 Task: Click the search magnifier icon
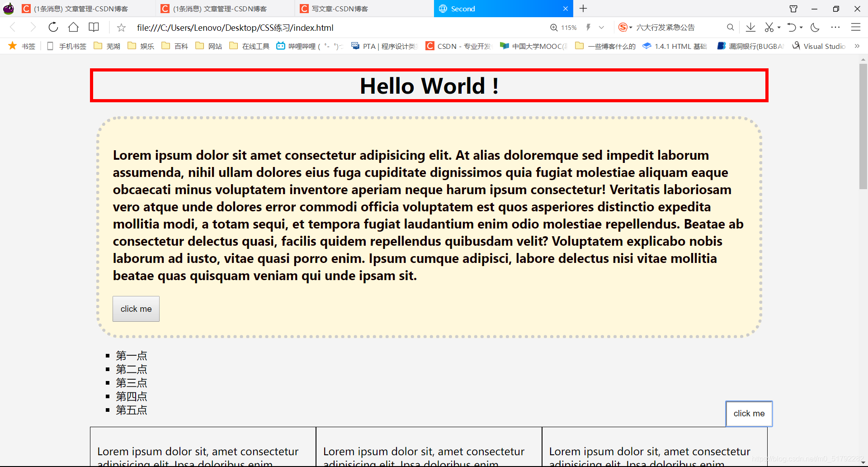[x=730, y=27]
